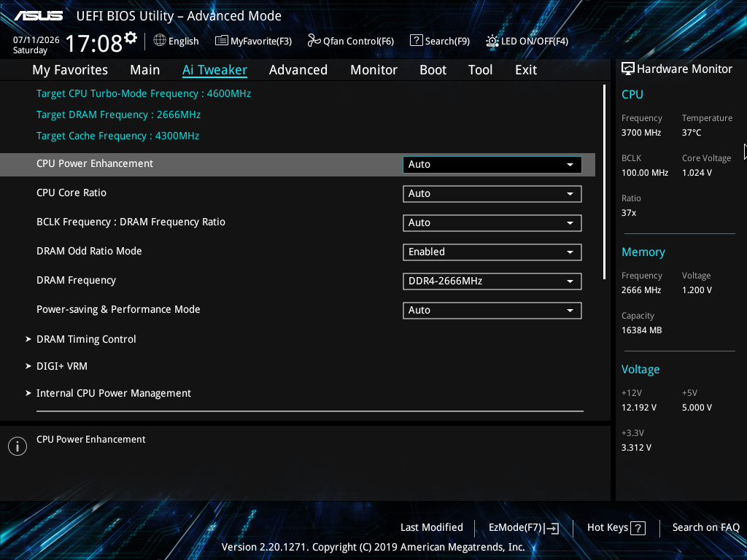Switch to EzMode(F7)
Screen dimensions: 747x560
click(x=524, y=528)
